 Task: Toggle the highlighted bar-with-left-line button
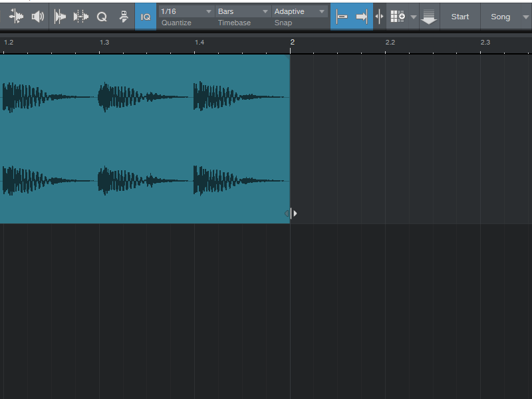pyautogui.click(x=342, y=17)
